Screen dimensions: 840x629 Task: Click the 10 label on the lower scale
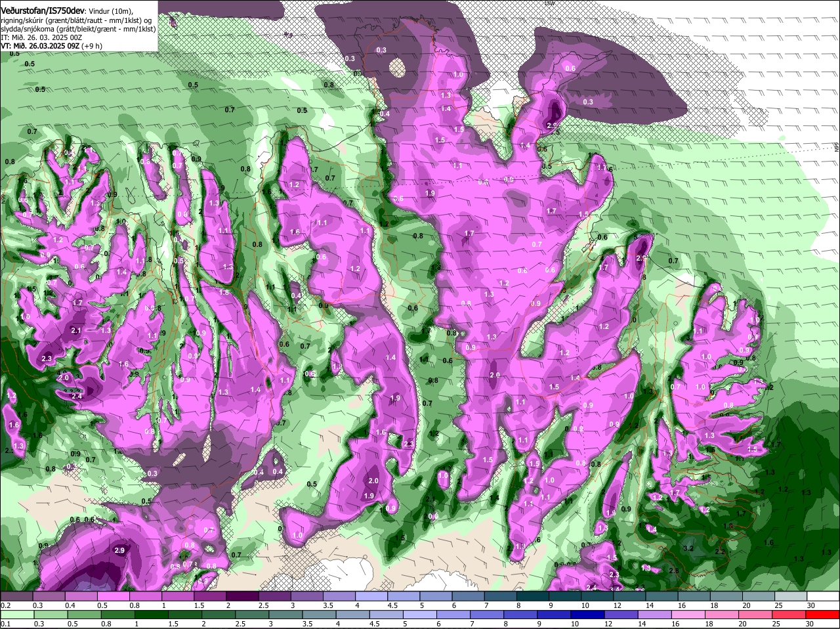point(574,624)
